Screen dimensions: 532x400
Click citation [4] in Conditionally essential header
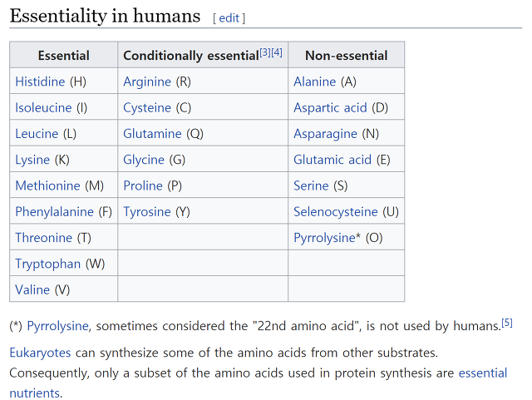click(277, 52)
